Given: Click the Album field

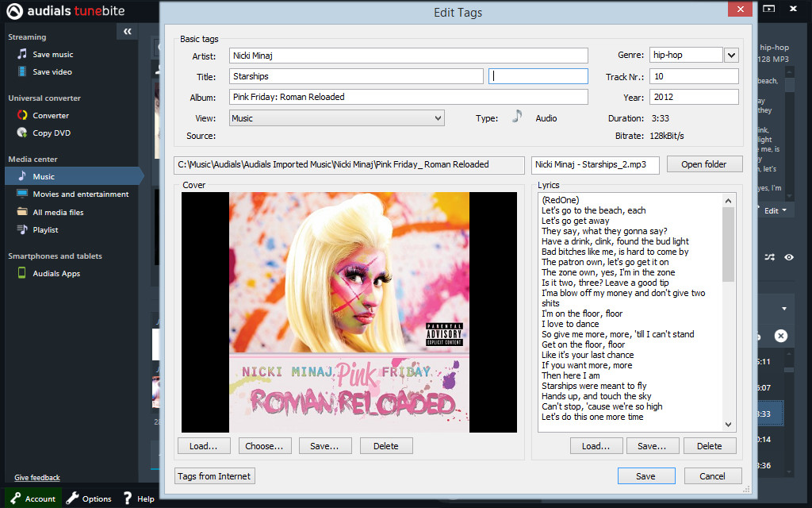Looking at the screenshot, I should click(x=408, y=97).
